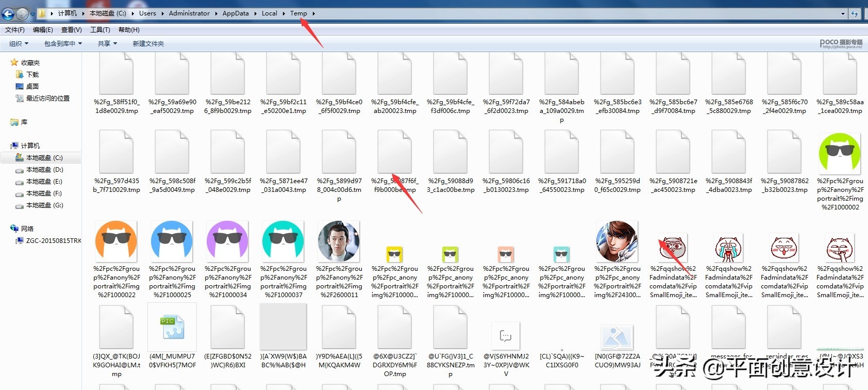Select the green cat sunglasses portrait image
Image resolution: width=868 pixels, height=390 pixels.
click(x=839, y=153)
